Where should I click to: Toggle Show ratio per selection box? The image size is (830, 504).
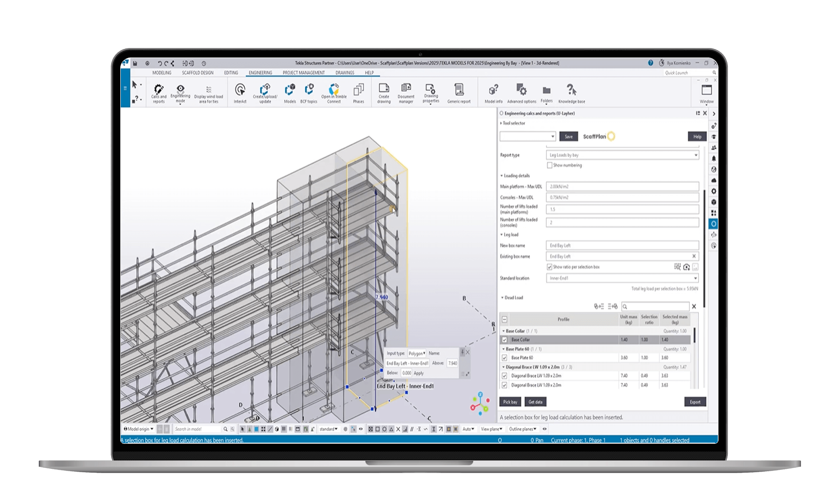(x=550, y=267)
